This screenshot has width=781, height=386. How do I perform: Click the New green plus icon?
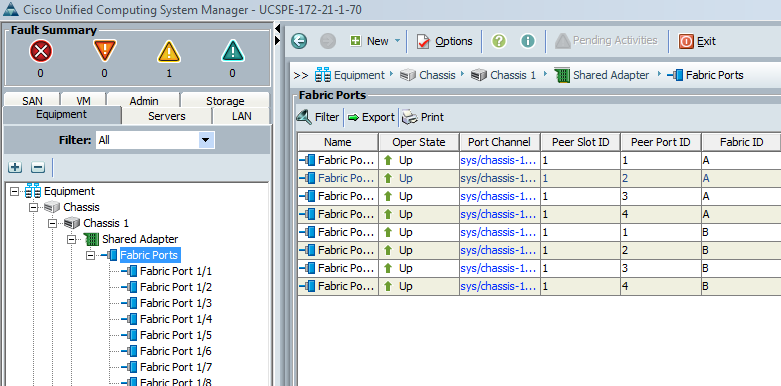[356, 41]
